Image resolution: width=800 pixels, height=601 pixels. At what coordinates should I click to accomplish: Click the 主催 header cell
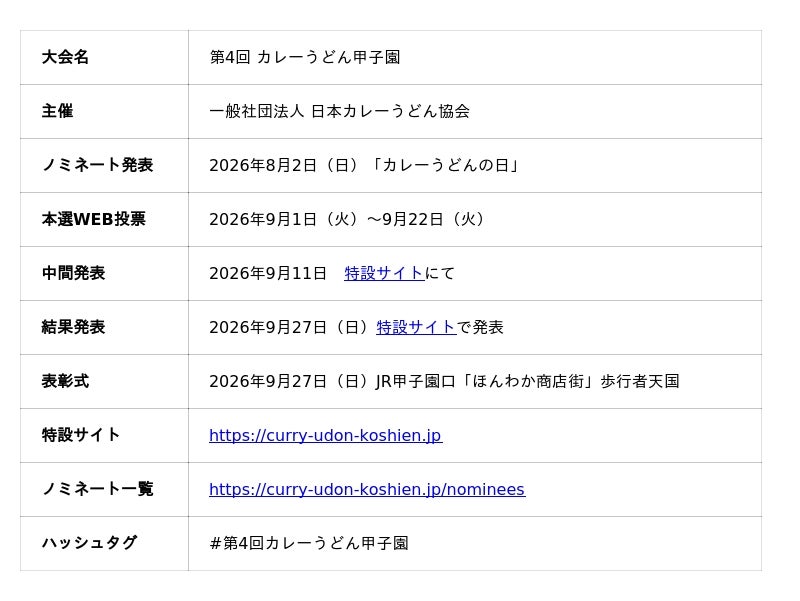(104, 111)
